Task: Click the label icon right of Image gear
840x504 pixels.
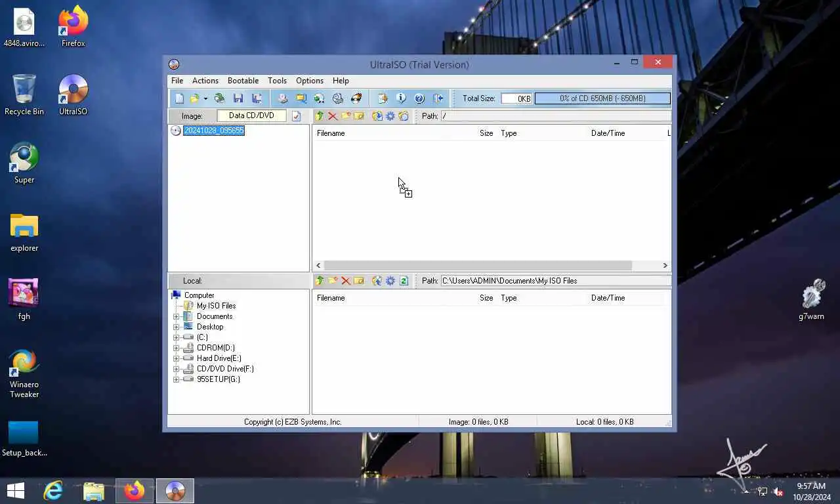Action: coord(404,116)
